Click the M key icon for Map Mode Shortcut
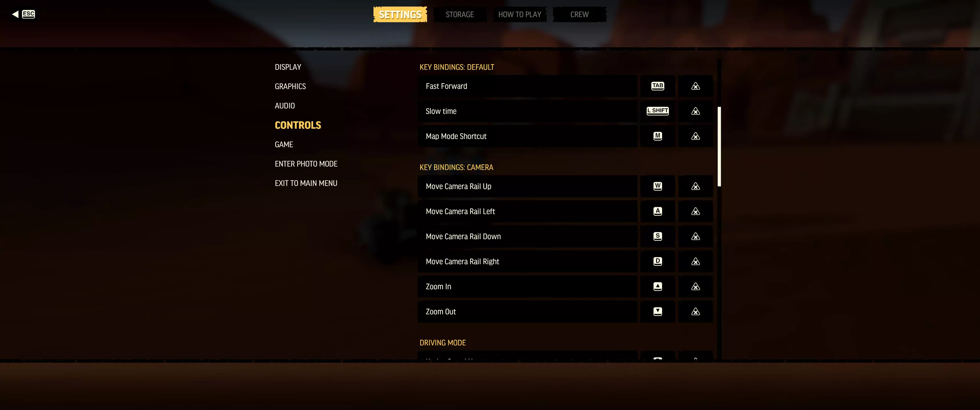This screenshot has width=980, height=410. pos(658,136)
